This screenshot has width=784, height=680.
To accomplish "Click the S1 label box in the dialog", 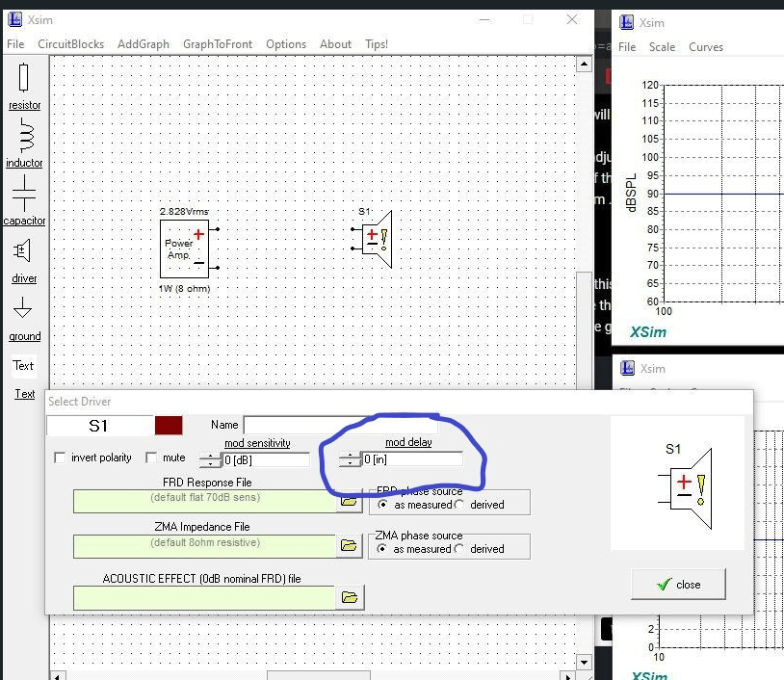I will (x=99, y=426).
